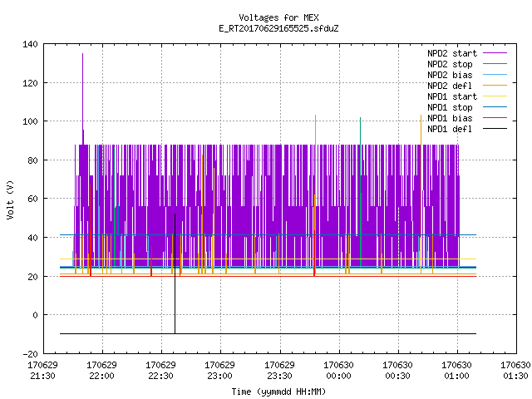Click the 170630 00:00 time tick label
This screenshot has height=399, width=532.
click(x=338, y=371)
